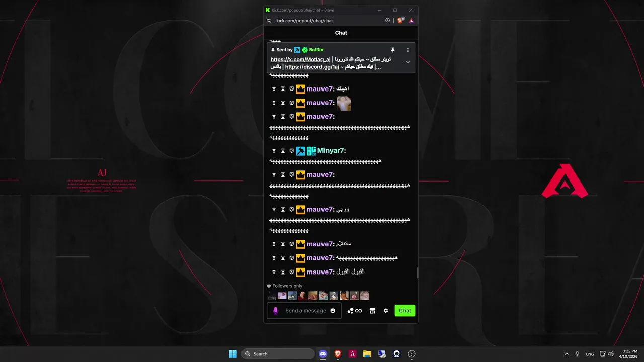
Task: Open File Explorer from the taskbar
Action: (x=367, y=354)
